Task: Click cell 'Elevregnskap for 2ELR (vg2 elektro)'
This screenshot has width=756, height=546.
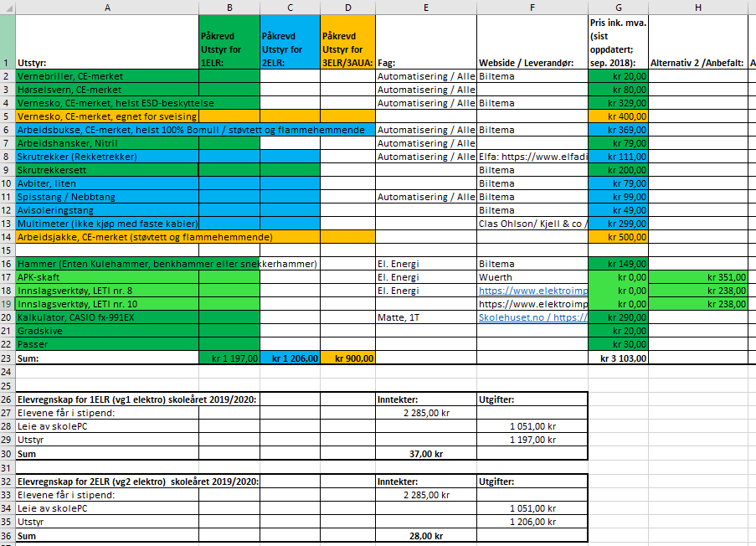Action: pyautogui.click(x=107, y=482)
